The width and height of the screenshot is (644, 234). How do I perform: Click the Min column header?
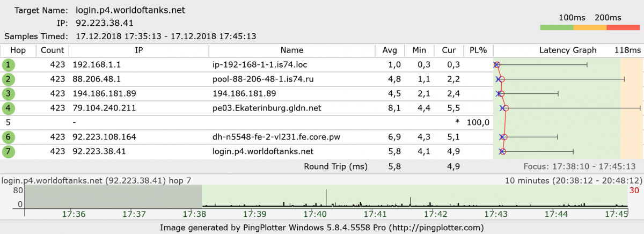click(x=419, y=50)
